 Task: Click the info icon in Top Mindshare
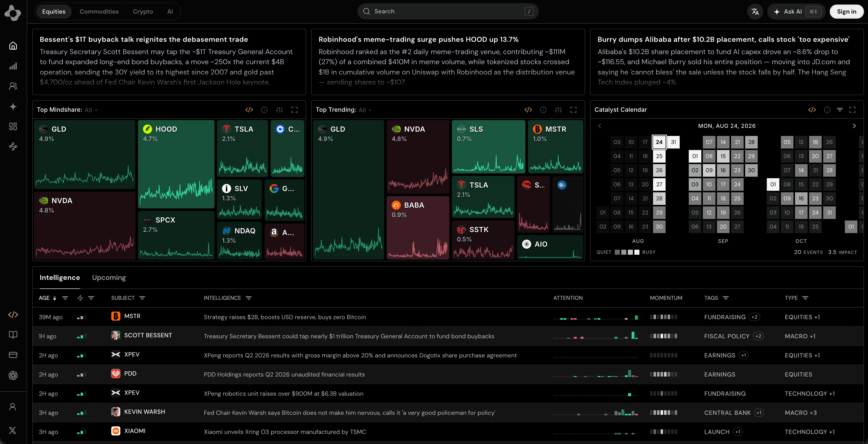coord(264,110)
